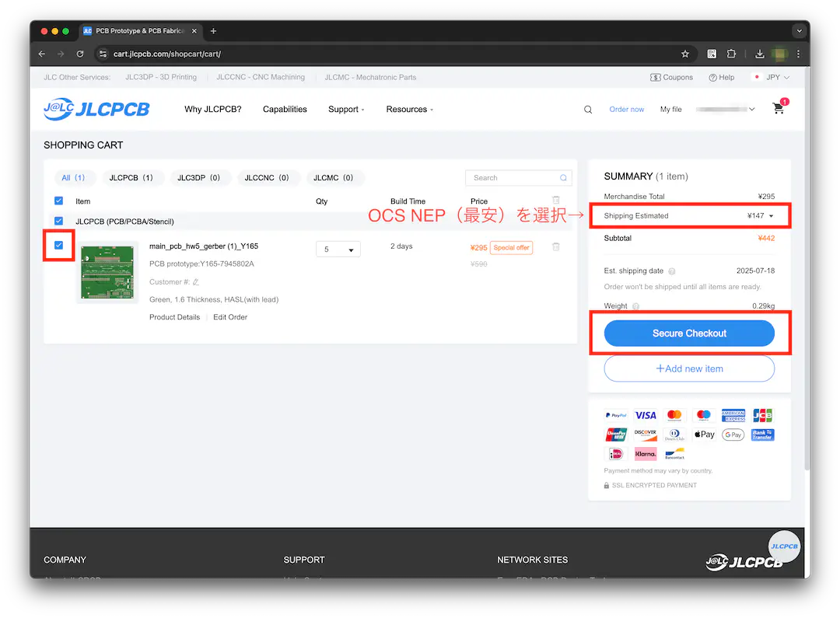
Task: Open site search magnifier icon
Action: 588,110
